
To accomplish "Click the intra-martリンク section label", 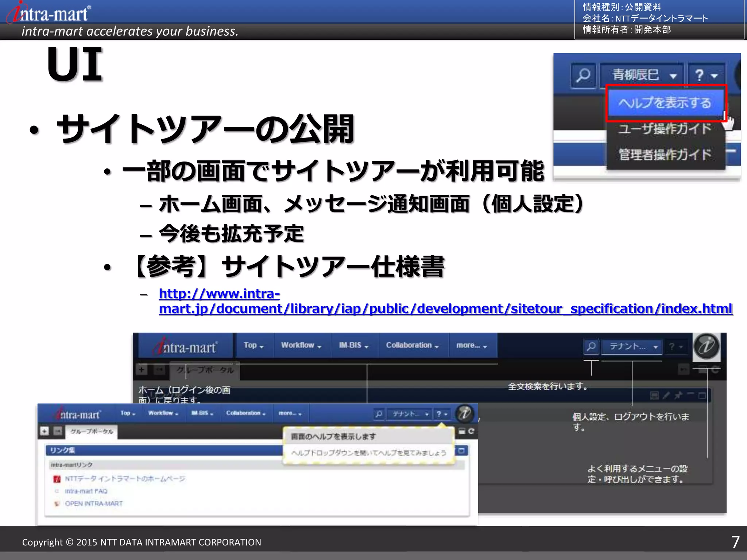I will [71, 465].
